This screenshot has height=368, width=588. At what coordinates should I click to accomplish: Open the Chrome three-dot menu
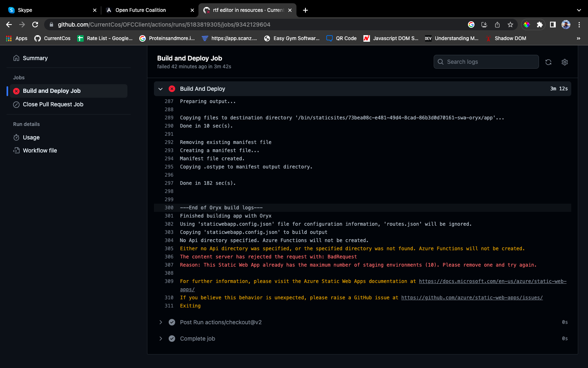coord(579,25)
